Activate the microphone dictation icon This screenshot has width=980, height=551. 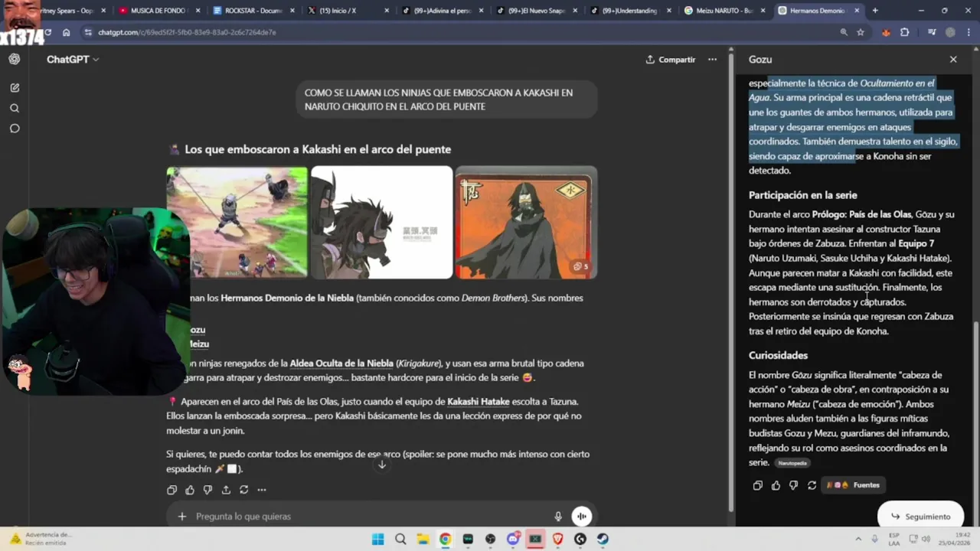(558, 517)
